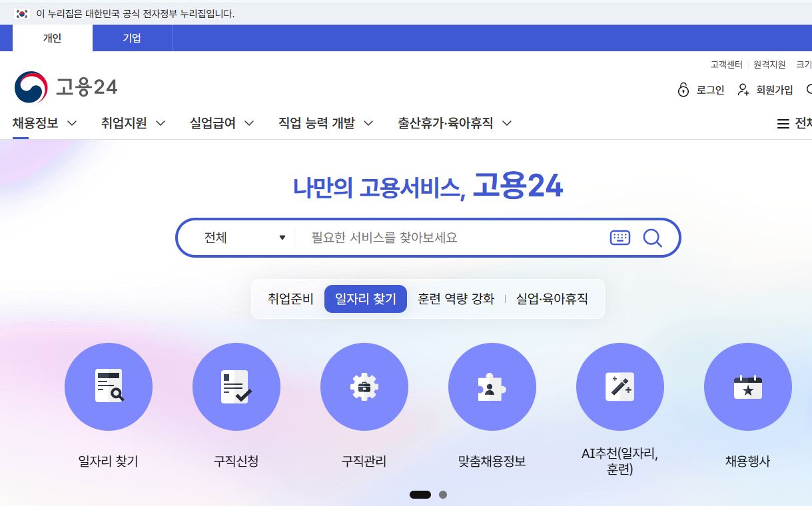Switch to the 기업 tab
The height and width of the screenshot is (506, 812).
tap(132, 38)
